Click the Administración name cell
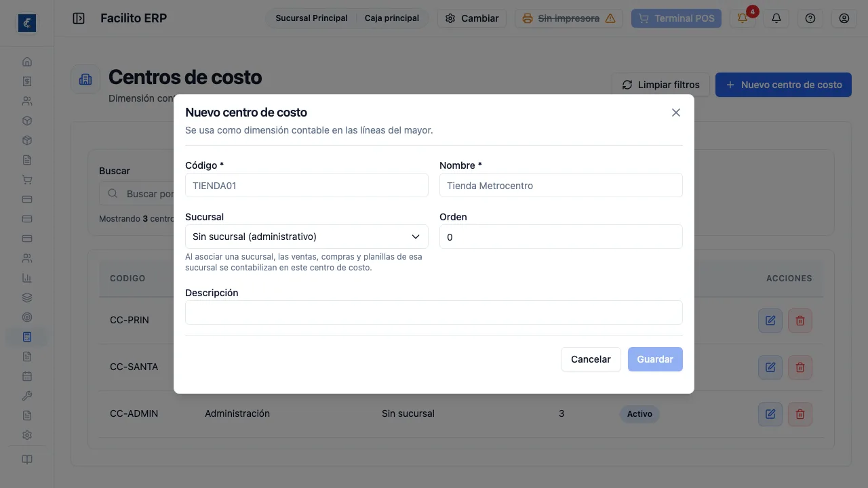Screen dimensions: 868x488 coord(237,413)
